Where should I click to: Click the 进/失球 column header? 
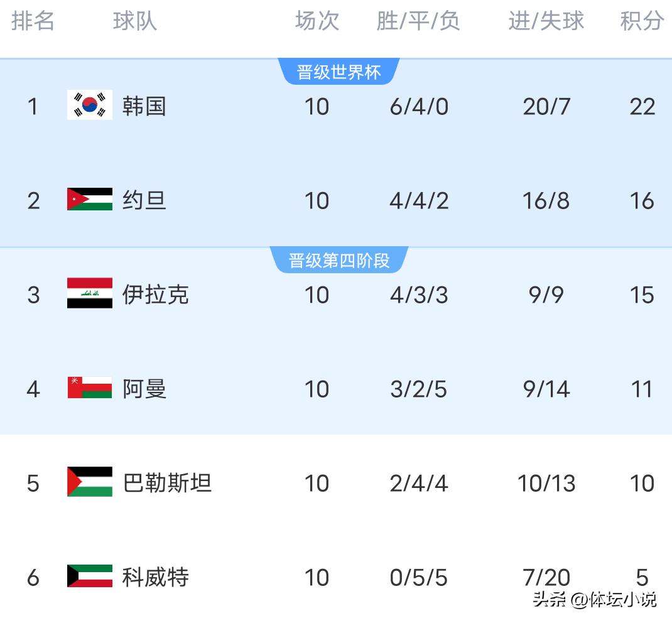coord(546,21)
